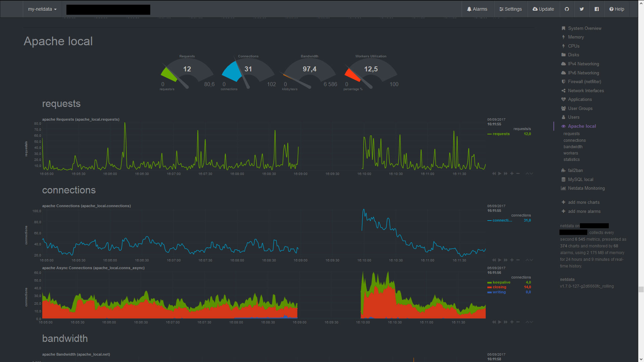Click the Workers Utilization gauge
The width and height of the screenshot is (644, 362).
371,73
